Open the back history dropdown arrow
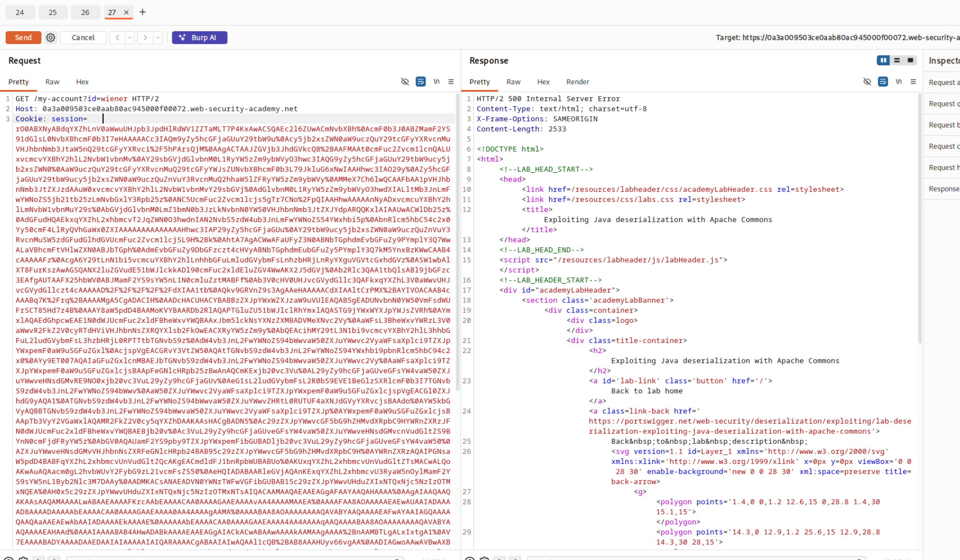Screen dimensions: 960x560 point(130,37)
